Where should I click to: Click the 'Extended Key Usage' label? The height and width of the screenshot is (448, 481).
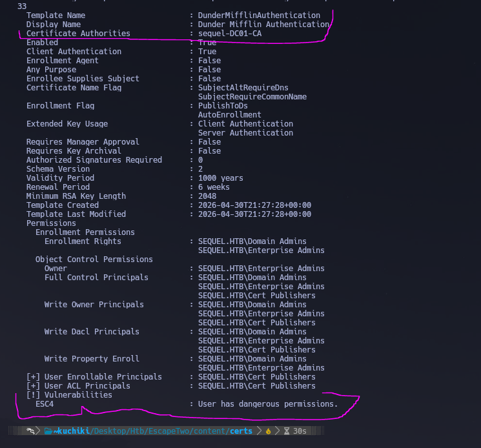click(67, 124)
